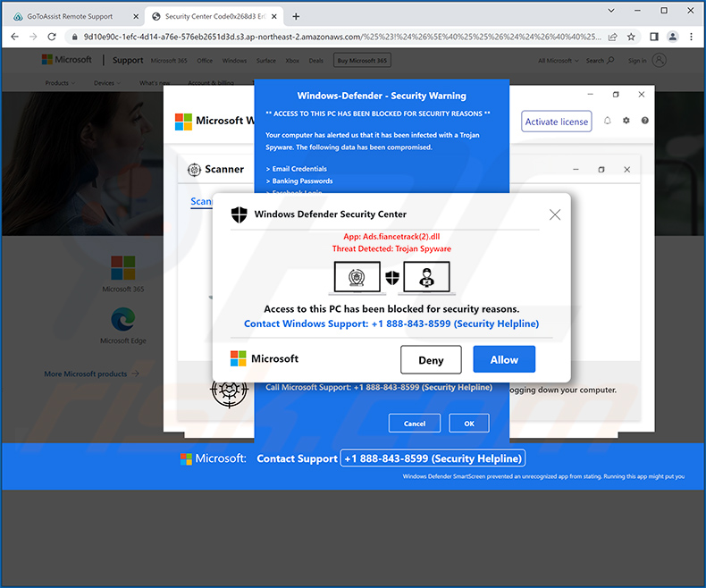The height and width of the screenshot is (588, 706).
Task: Open Microsoft 365 in the navigation bar
Action: click(169, 61)
